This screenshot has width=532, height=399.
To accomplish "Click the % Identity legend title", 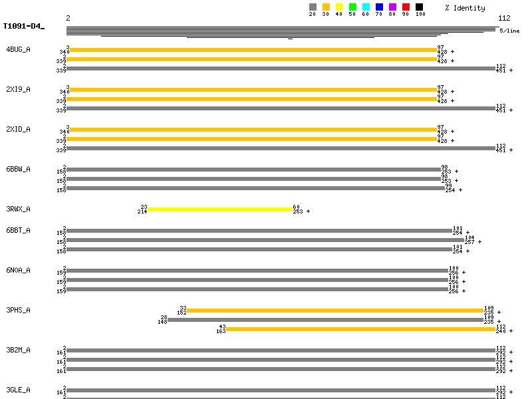I will [465, 8].
